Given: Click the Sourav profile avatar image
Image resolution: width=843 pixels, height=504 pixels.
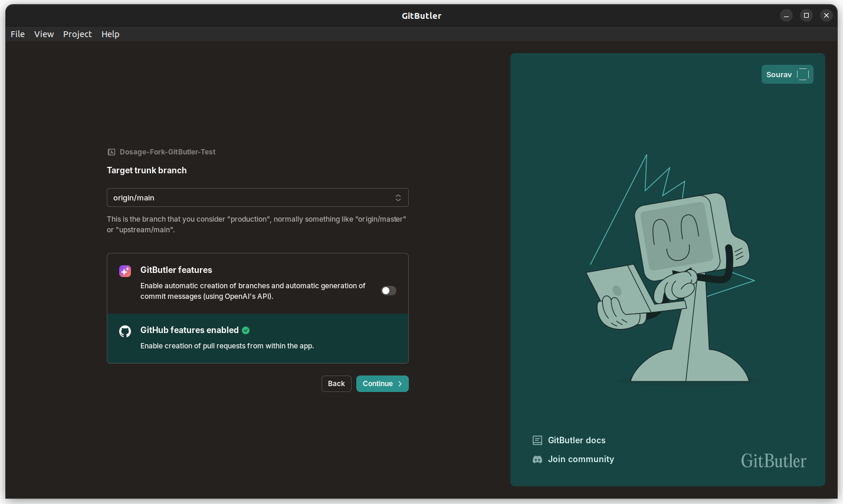Looking at the screenshot, I should (803, 74).
